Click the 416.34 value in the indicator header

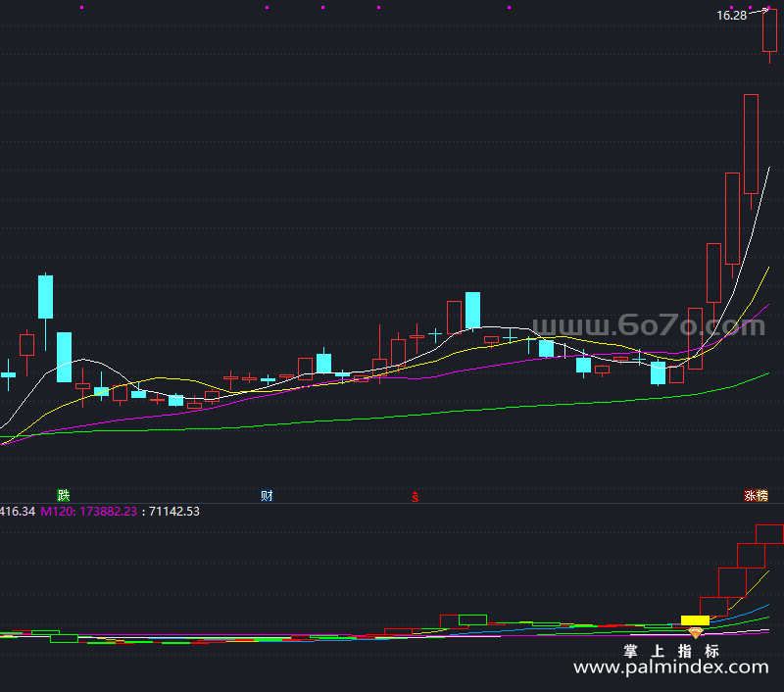click(18, 512)
